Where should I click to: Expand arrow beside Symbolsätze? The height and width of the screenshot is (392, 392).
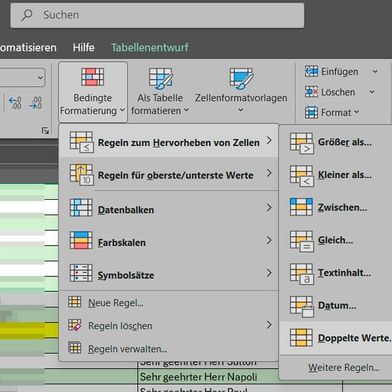[269, 273]
